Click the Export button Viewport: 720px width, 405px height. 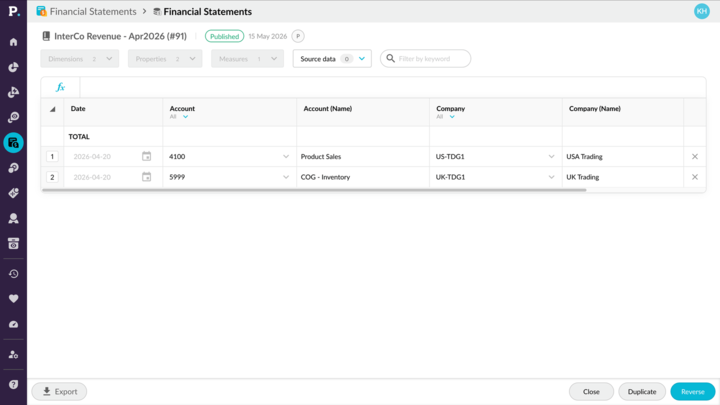click(x=59, y=392)
